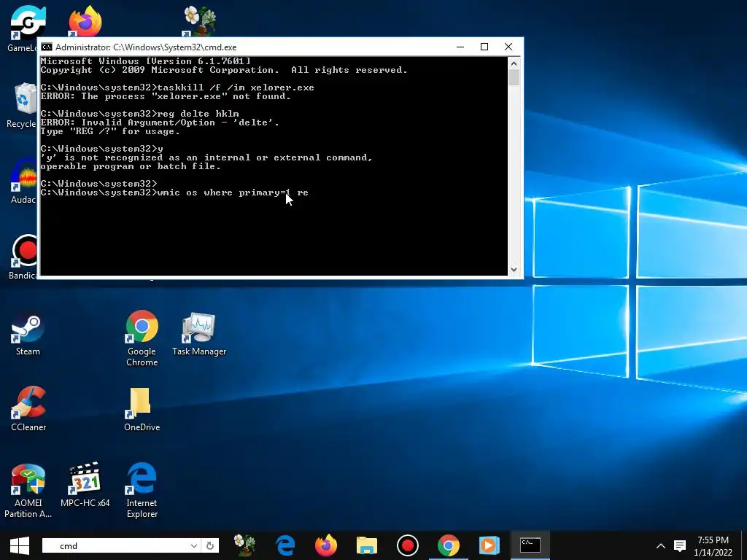Viewport: 747px width, 560px height.
Task: Open Google Chrome desktop shortcut
Action: pos(142,338)
